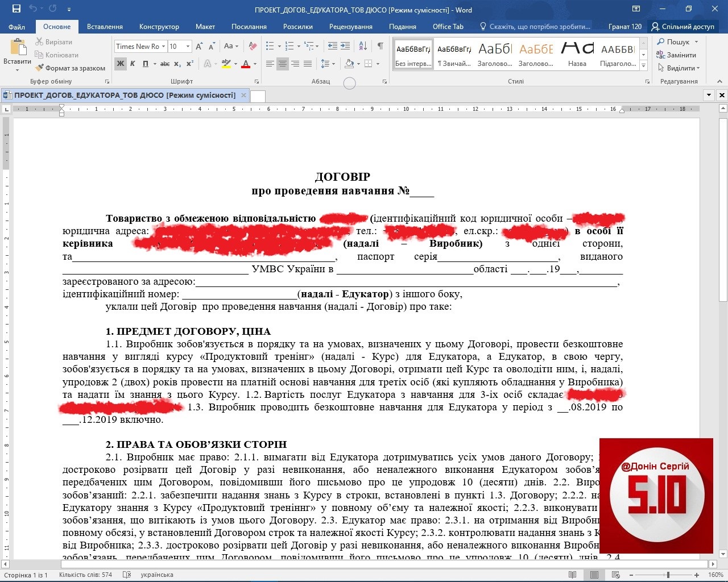
Task: Copy formatting with Формат за зразком
Action: point(71,68)
